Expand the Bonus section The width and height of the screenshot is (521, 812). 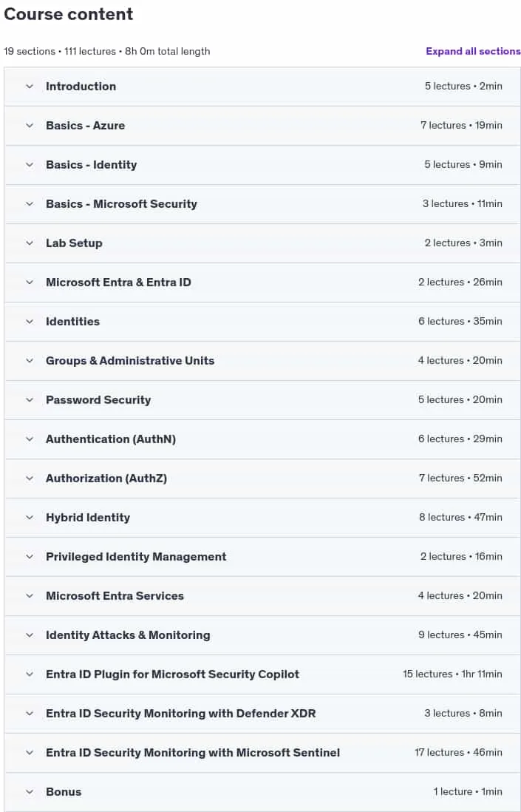pyautogui.click(x=262, y=792)
